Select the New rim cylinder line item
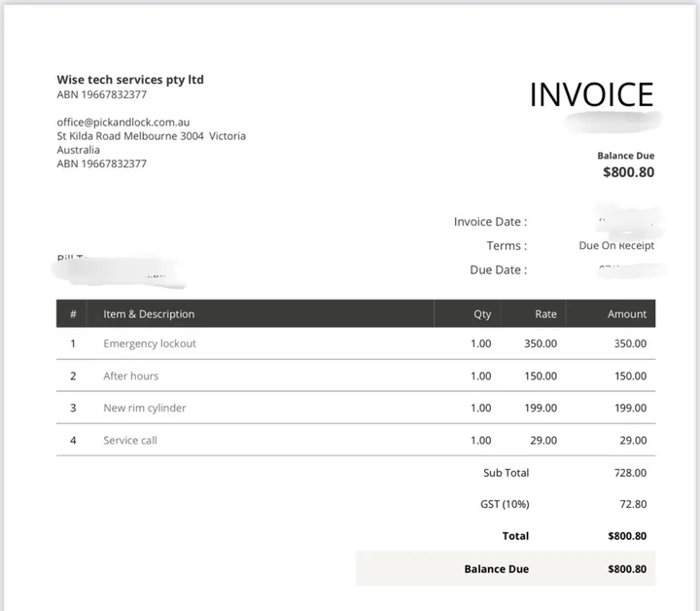 click(x=145, y=408)
